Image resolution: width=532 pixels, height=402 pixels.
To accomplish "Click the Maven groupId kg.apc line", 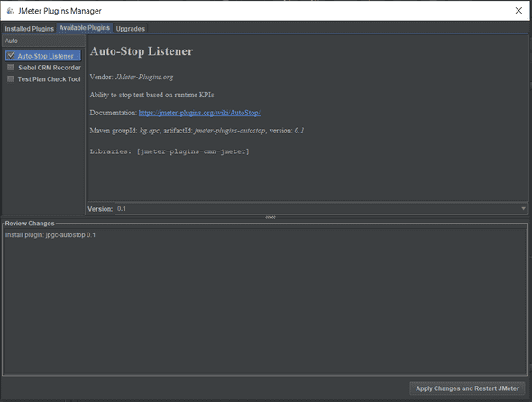I will (197, 131).
